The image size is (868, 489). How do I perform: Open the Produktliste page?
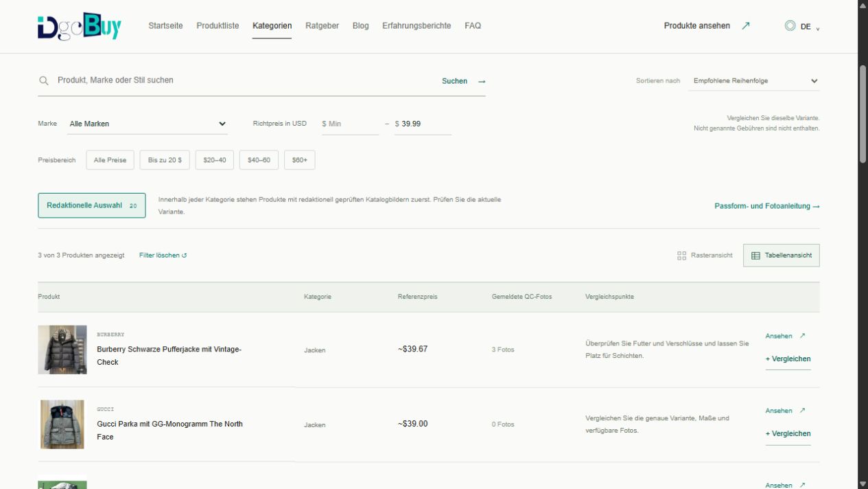pyautogui.click(x=218, y=26)
